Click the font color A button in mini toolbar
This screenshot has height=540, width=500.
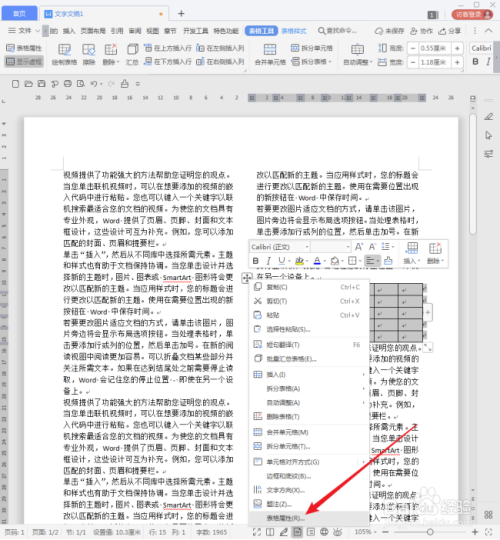pos(317,261)
